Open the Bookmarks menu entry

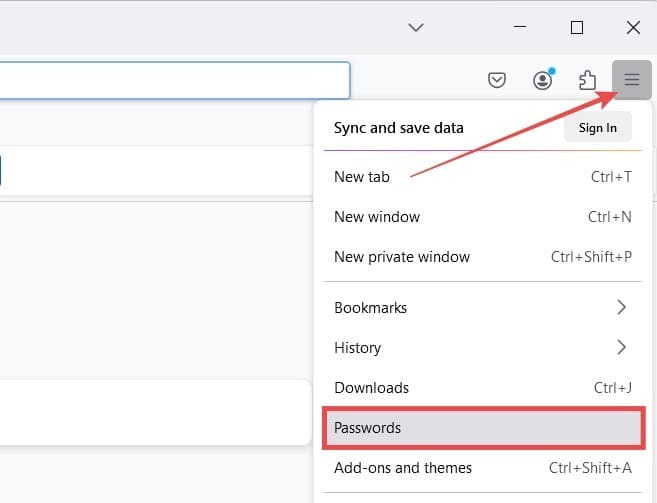[x=483, y=307]
